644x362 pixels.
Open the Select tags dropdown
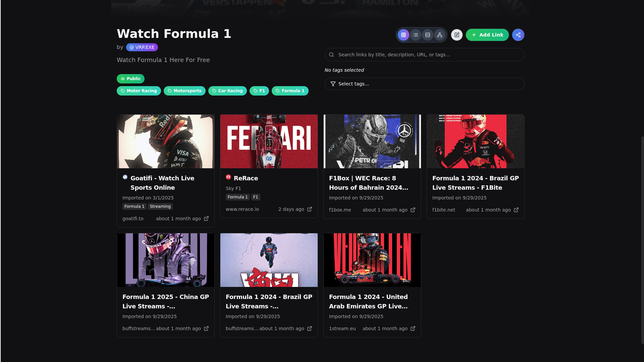425,84
